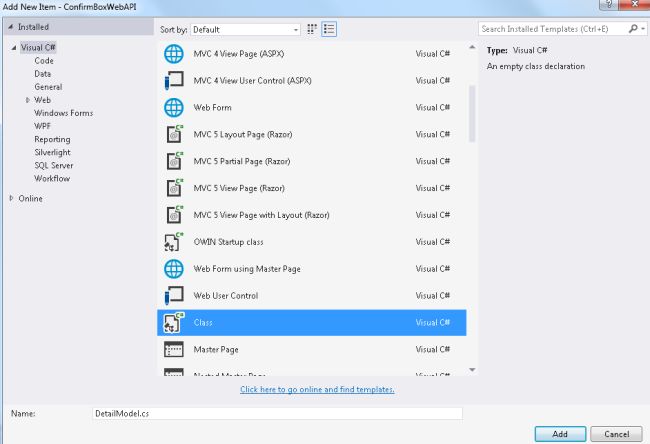The height and width of the screenshot is (444, 650).
Task: Click the template list scrollbar thumb
Action: click(x=472, y=114)
